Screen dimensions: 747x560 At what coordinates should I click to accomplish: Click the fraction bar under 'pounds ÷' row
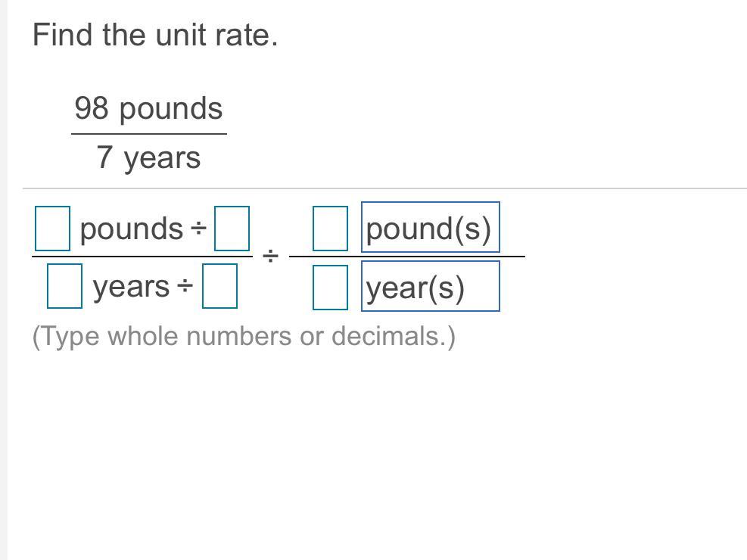tap(142, 257)
